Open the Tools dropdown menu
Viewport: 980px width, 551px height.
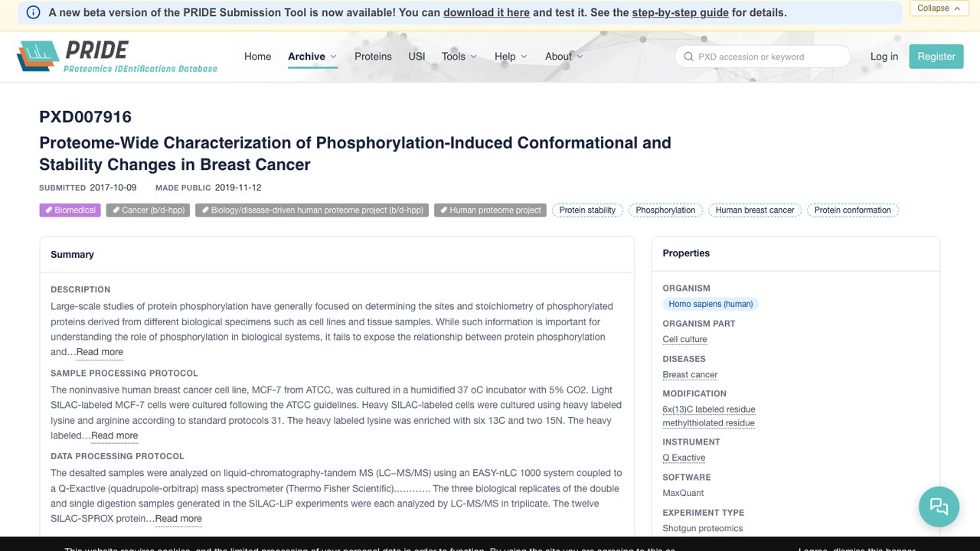click(x=459, y=57)
